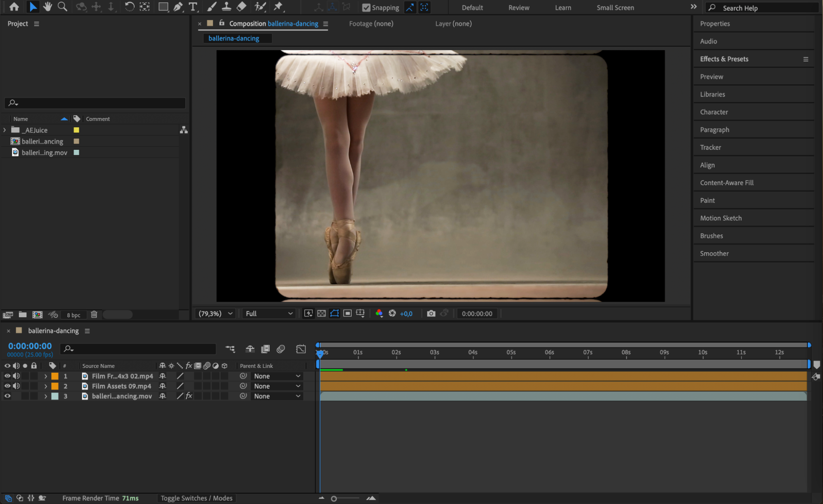Open the Full resolution dropdown
Image resolution: width=823 pixels, height=504 pixels.
pyautogui.click(x=269, y=314)
